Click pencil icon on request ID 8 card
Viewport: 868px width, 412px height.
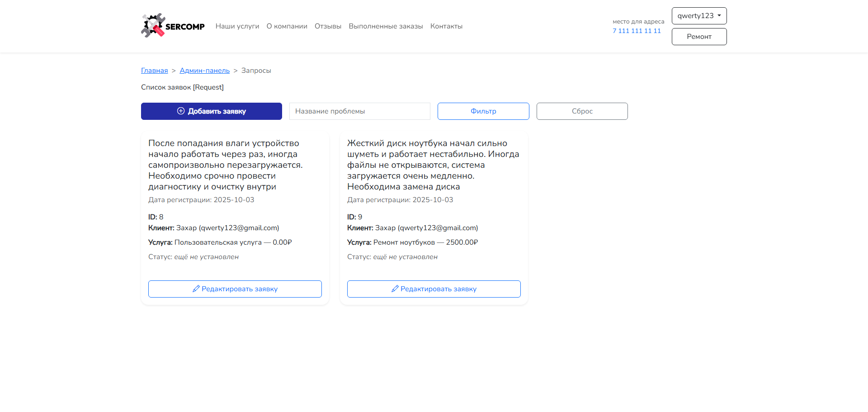(x=196, y=289)
